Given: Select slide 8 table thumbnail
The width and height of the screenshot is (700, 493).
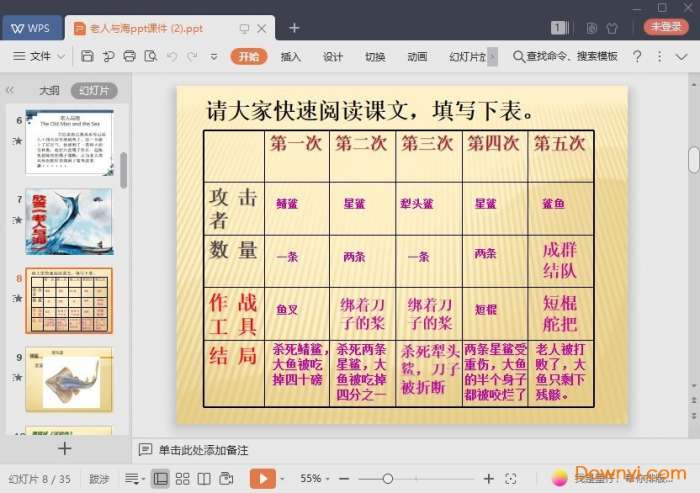Looking at the screenshot, I should point(69,301).
